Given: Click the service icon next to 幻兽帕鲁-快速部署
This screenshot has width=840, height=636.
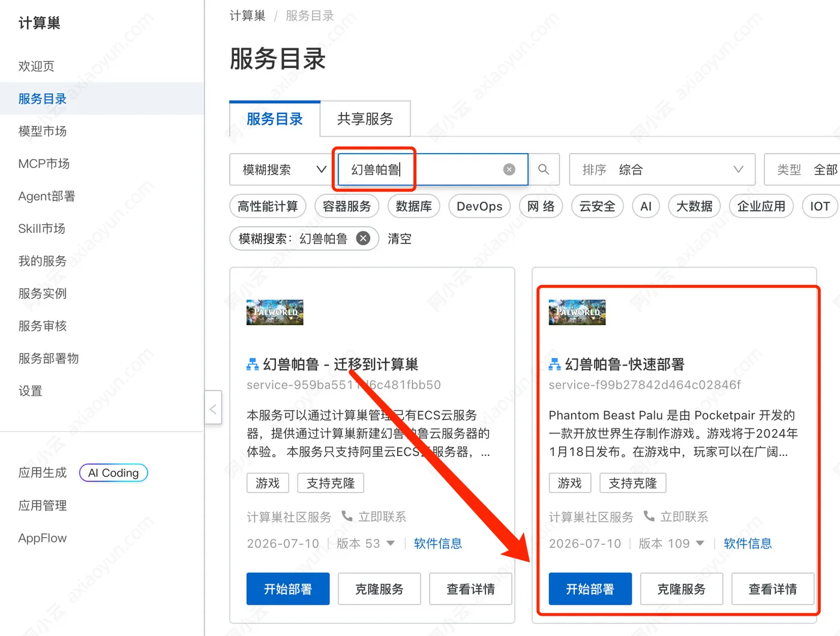Looking at the screenshot, I should point(554,364).
